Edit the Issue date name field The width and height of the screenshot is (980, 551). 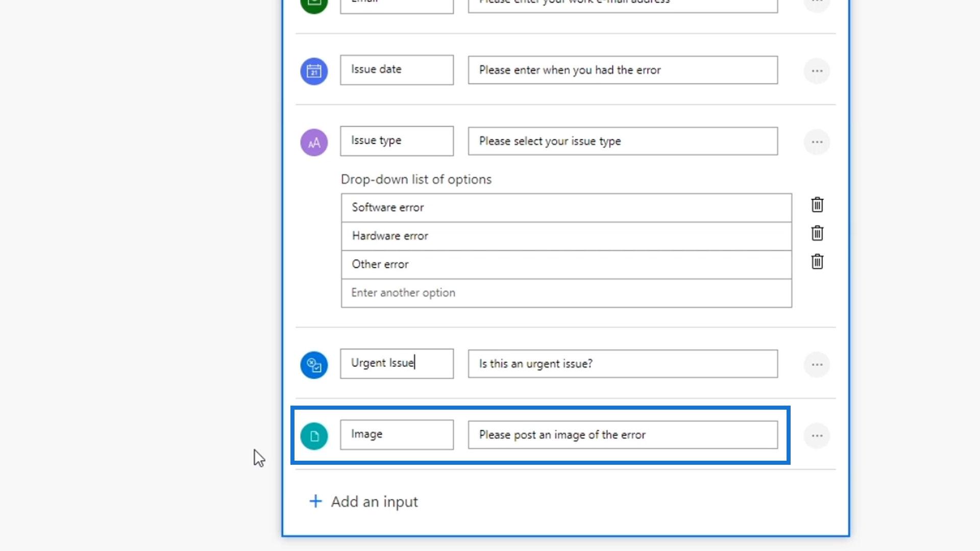pyautogui.click(x=397, y=70)
